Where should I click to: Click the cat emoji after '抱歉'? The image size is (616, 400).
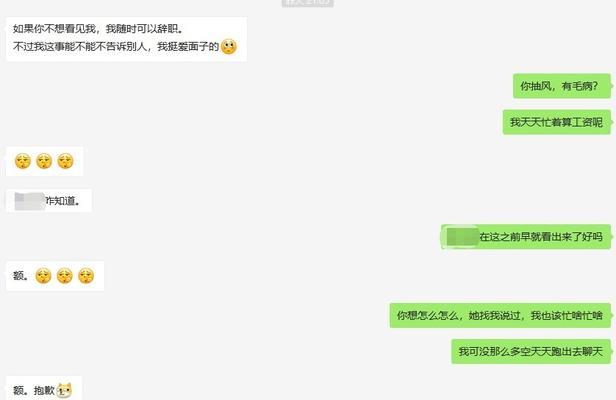[x=64, y=390]
